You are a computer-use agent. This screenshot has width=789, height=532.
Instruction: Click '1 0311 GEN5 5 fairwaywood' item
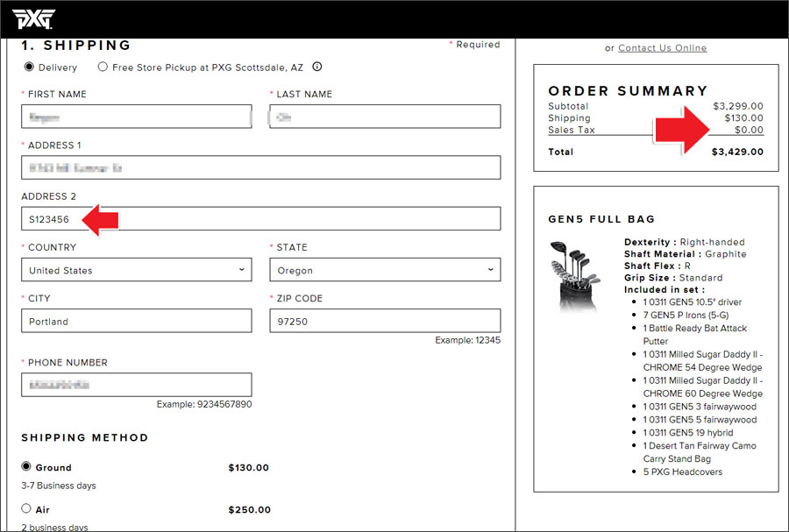click(x=700, y=419)
